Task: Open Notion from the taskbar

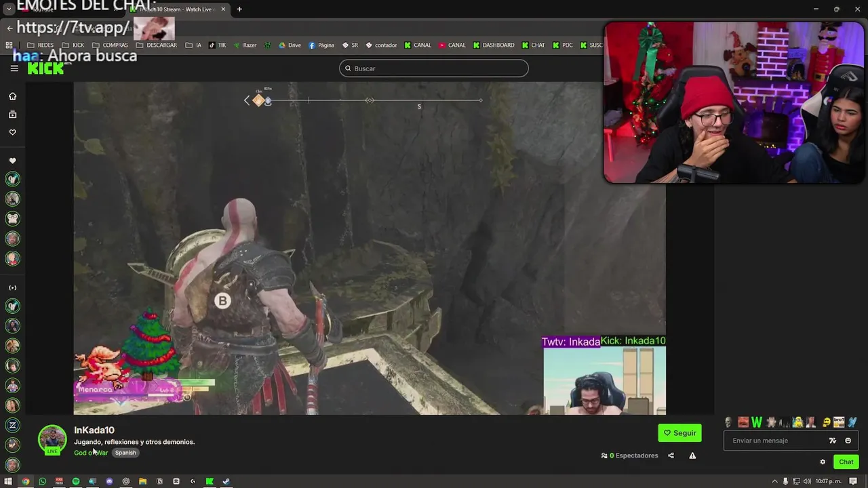Action: coord(159,481)
